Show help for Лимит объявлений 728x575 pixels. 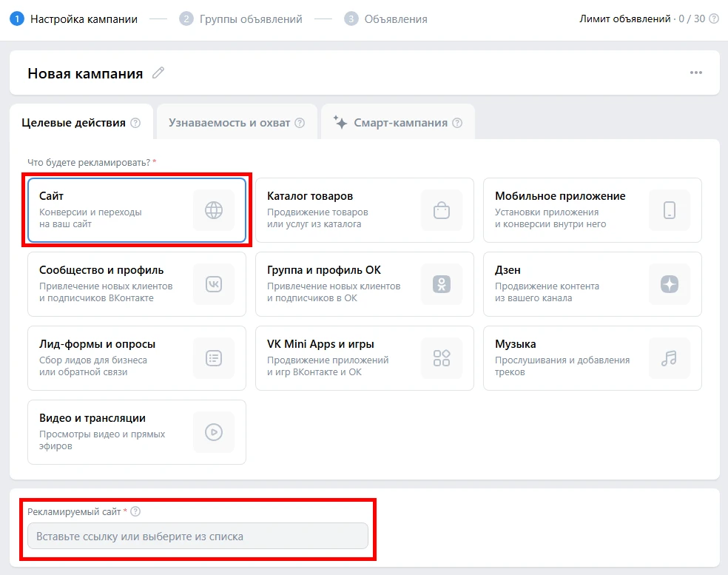click(x=714, y=19)
